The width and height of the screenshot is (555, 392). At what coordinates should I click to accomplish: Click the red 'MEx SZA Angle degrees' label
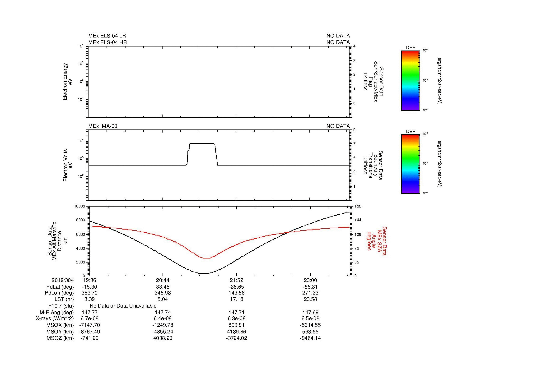pyautogui.click(x=377, y=241)
